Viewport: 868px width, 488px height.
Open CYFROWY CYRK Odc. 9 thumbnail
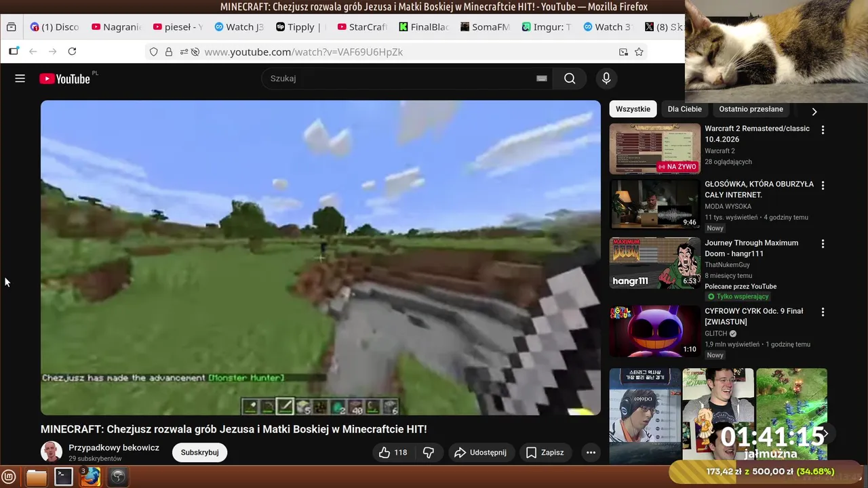[x=654, y=331]
